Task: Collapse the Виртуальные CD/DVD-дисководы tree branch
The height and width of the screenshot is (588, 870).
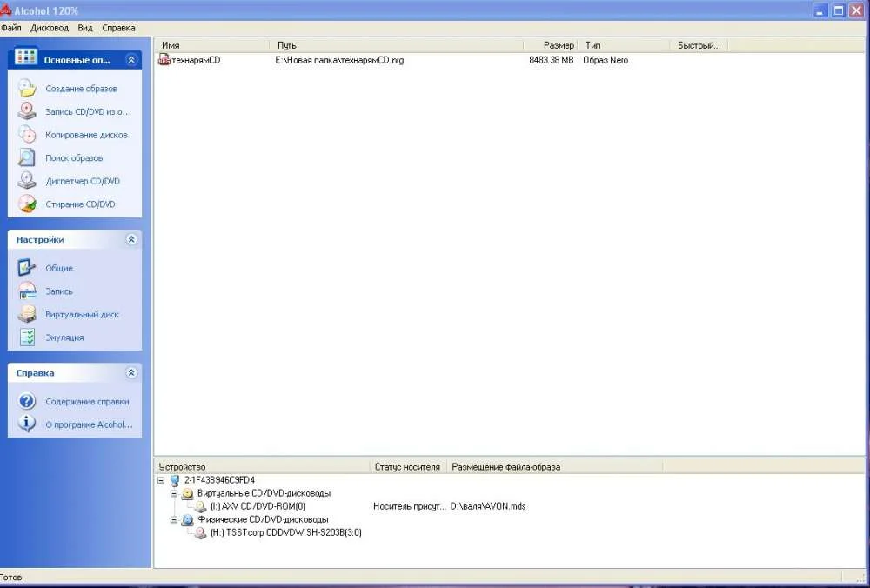Action: (x=174, y=494)
